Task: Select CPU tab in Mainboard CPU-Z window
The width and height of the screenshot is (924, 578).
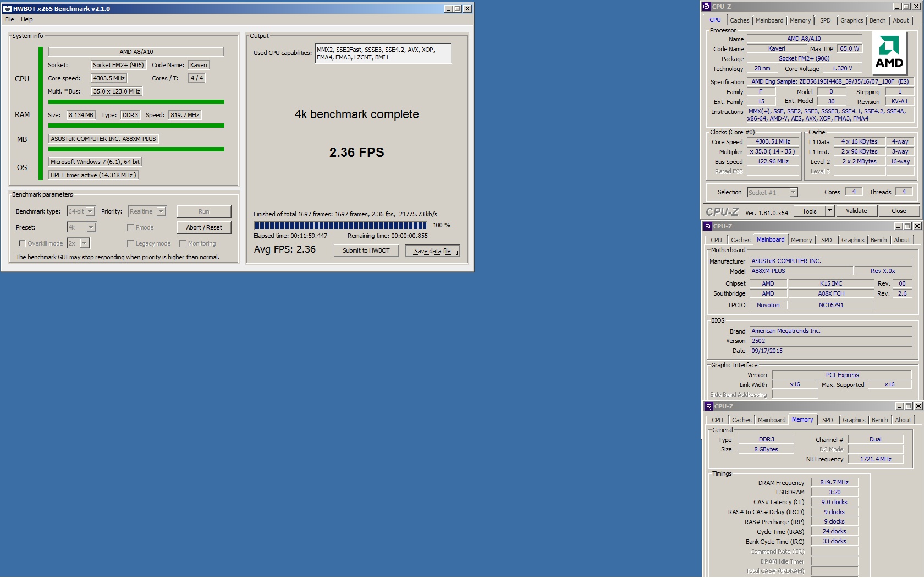Action: [x=716, y=240]
